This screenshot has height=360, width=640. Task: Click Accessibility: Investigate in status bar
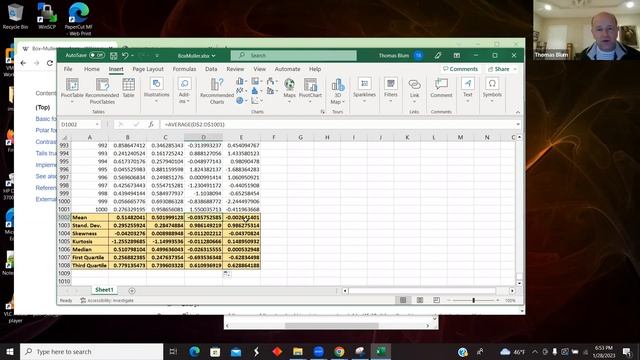pyautogui.click(x=107, y=300)
